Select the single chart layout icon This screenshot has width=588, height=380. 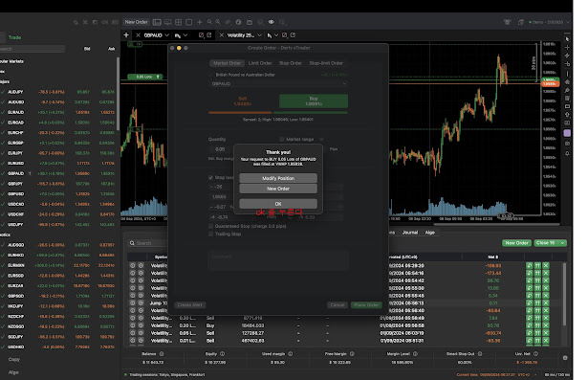pos(189,22)
